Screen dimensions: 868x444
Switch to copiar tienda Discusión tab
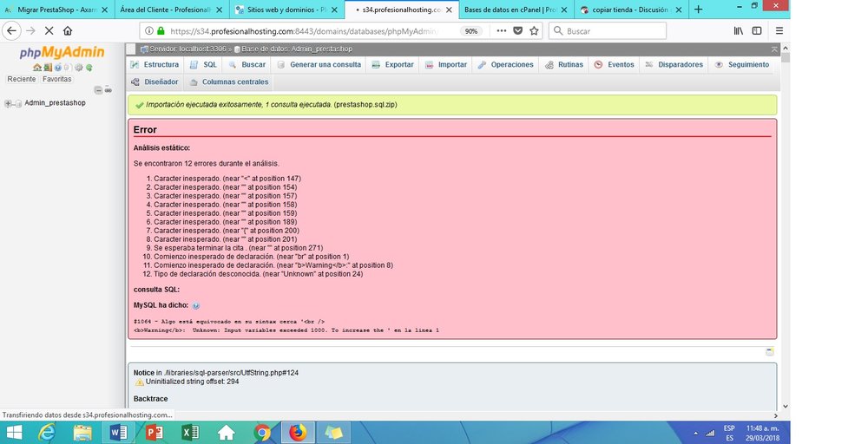point(630,10)
